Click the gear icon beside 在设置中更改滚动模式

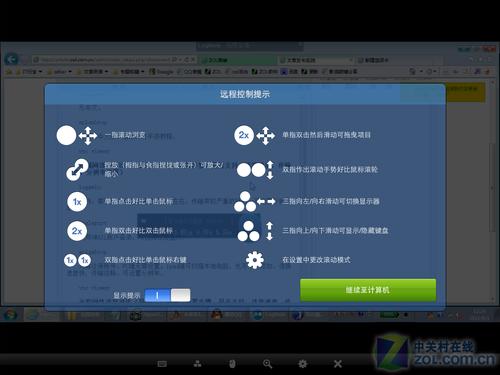pyautogui.click(x=255, y=260)
